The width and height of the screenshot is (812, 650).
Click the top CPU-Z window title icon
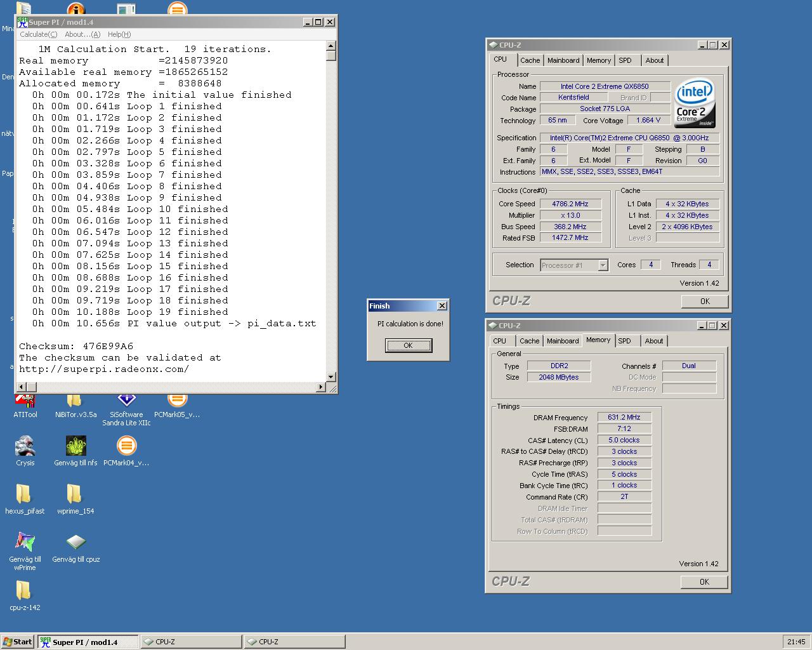click(492, 45)
